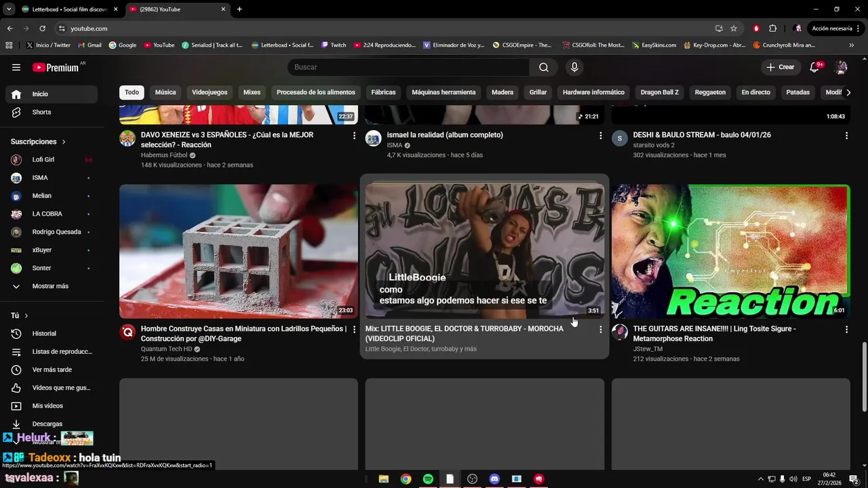This screenshot has width=868, height=488.
Task: Reload the page in browser
Action: 42,28
